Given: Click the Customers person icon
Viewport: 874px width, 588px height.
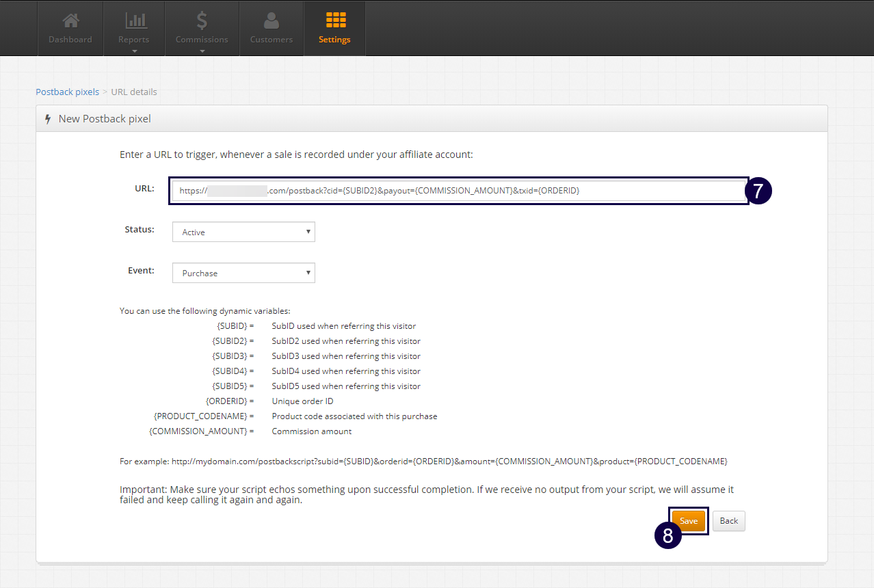Looking at the screenshot, I should [x=272, y=21].
